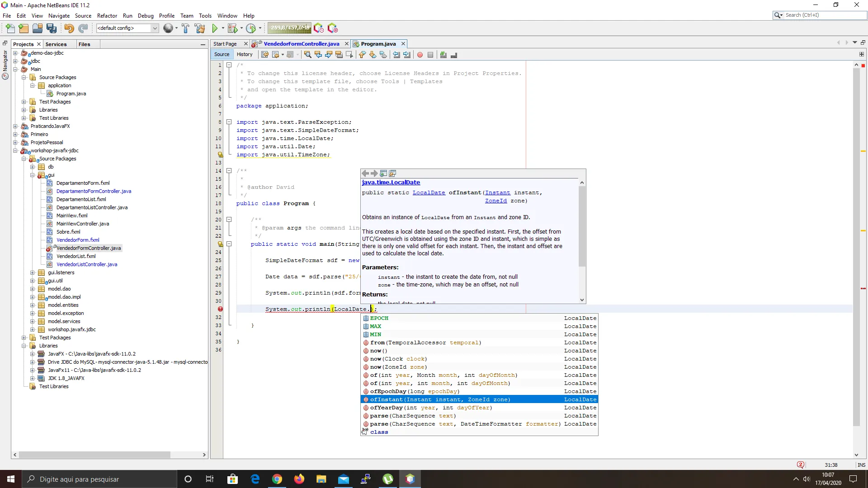The width and height of the screenshot is (868, 488).
Task: Click memory usage garbage collection bar
Action: tap(289, 28)
